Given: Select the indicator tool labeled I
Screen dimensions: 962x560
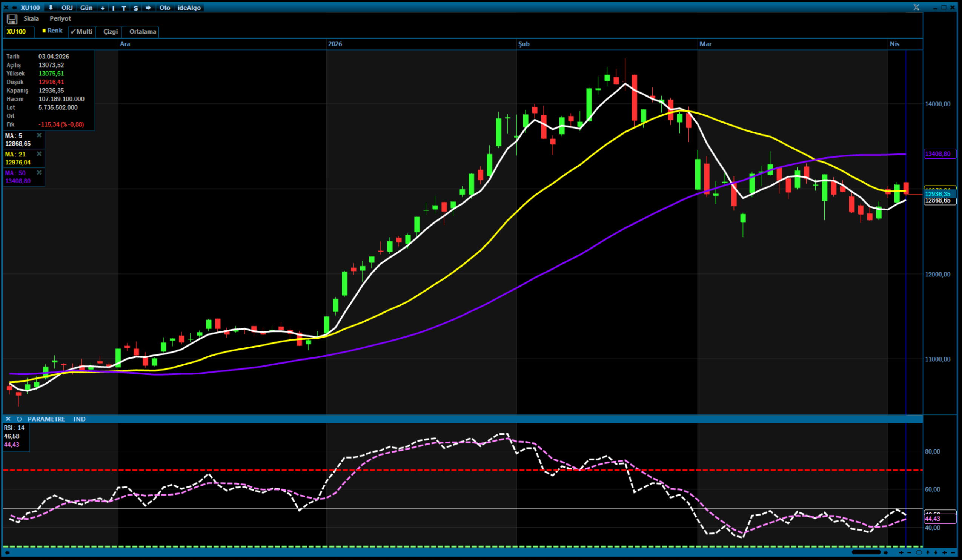Looking at the screenshot, I should [x=113, y=8].
